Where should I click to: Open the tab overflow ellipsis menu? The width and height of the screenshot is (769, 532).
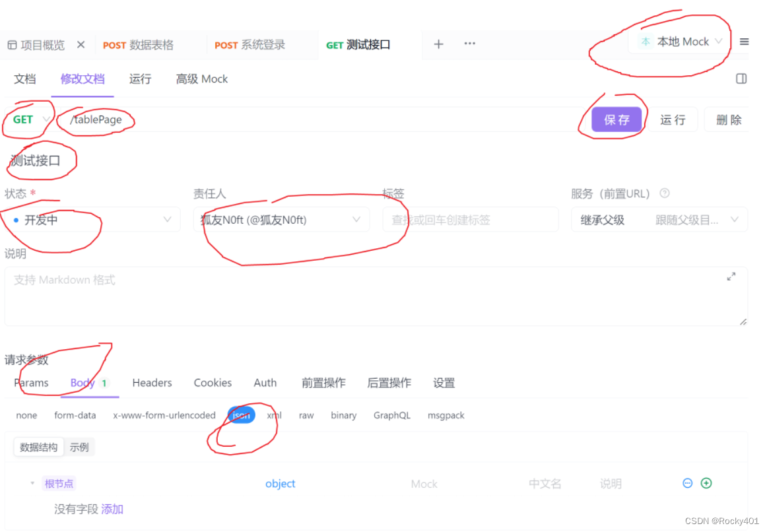tap(469, 43)
